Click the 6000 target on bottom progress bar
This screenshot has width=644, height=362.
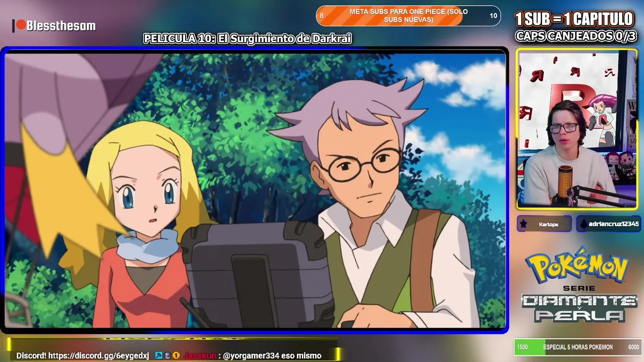click(633, 347)
